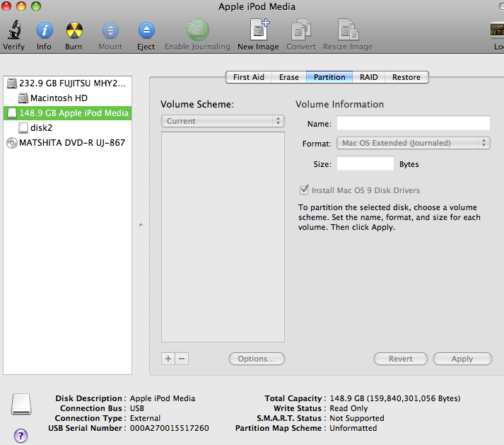
Task: Eject the disk using the Eject icon
Action: tap(146, 30)
